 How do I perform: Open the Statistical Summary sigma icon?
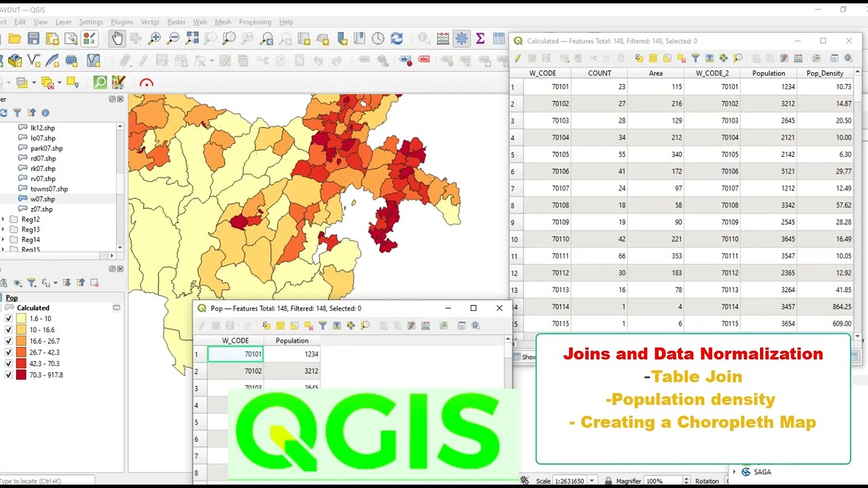(480, 39)
